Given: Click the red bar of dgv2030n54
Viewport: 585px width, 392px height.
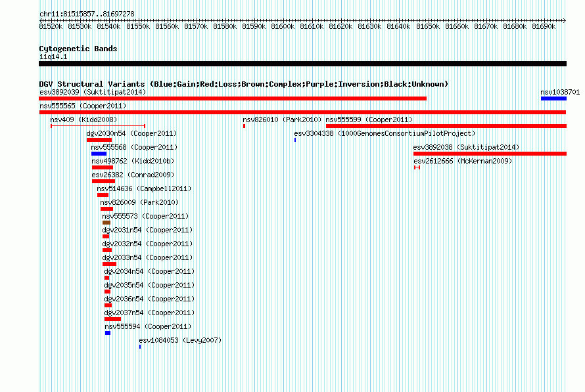Looking at the screenshot, I should pos(99,140).
